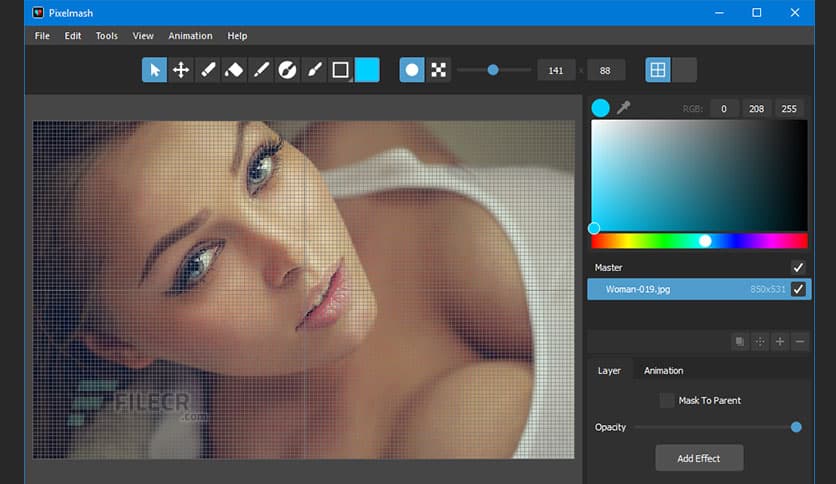Uncheck the Master layer visibility checkbox
This screenshot has width=836, height=484.
coord(798,267)
